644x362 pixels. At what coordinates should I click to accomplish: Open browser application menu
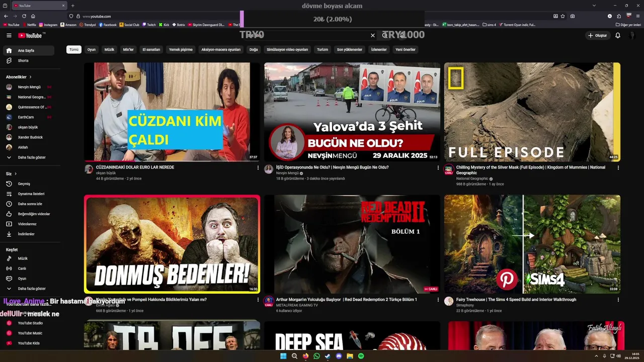click(638, 16)
